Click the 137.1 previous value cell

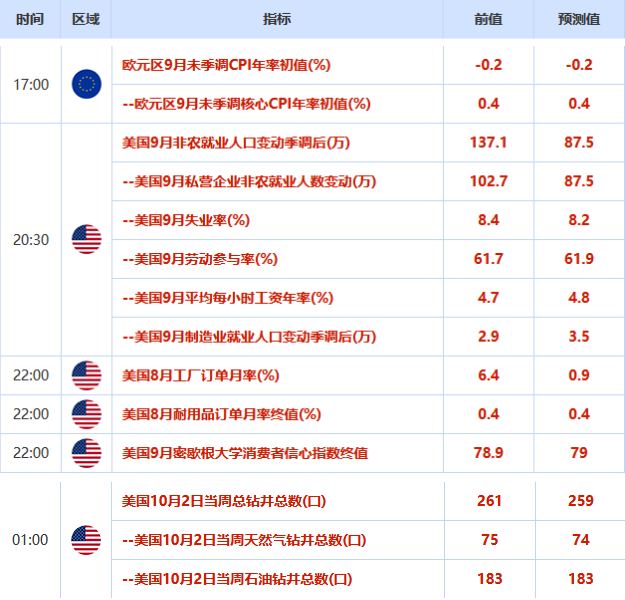click(x=488, y=142)
